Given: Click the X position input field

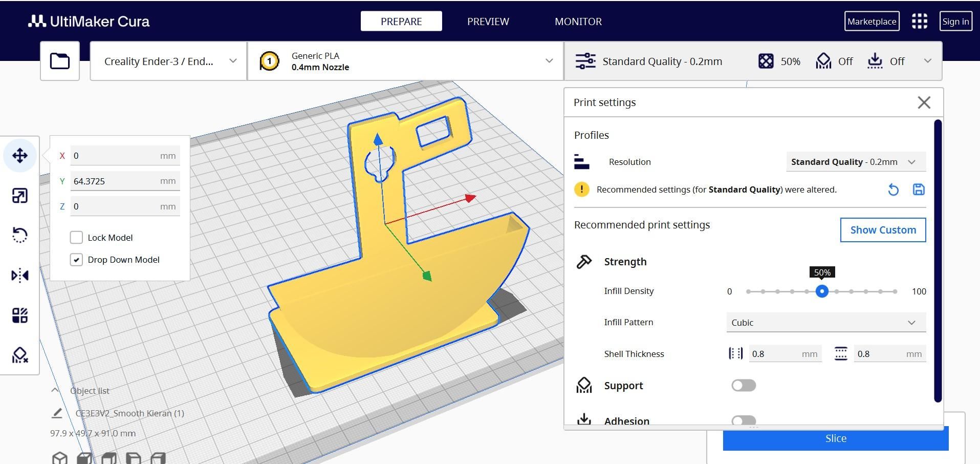Looking at the screenshot, I should click(x=125, y=156).
